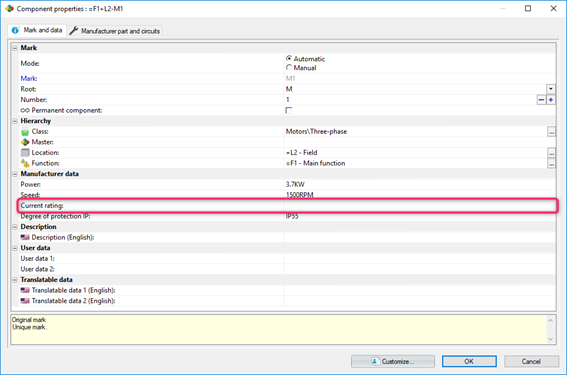Collapse the Hierarchy section
This screenshot has height=375, width=567.
pyautogui.click(x=15, y=121)
